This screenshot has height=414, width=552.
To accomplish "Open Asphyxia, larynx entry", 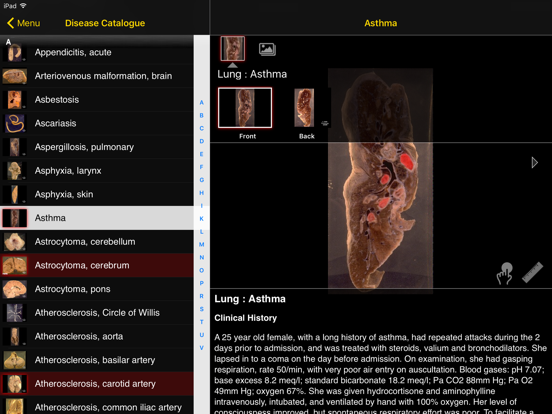I will (96, 171).
